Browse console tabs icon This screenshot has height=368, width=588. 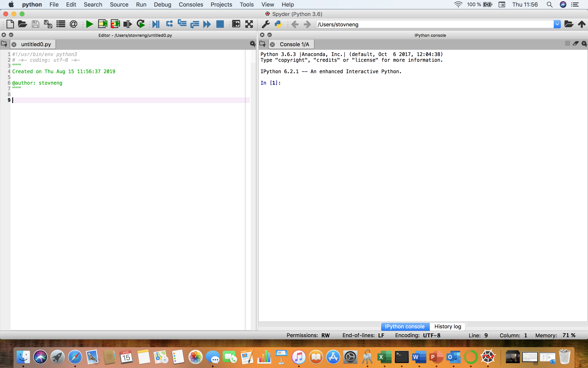coord(263,44)
